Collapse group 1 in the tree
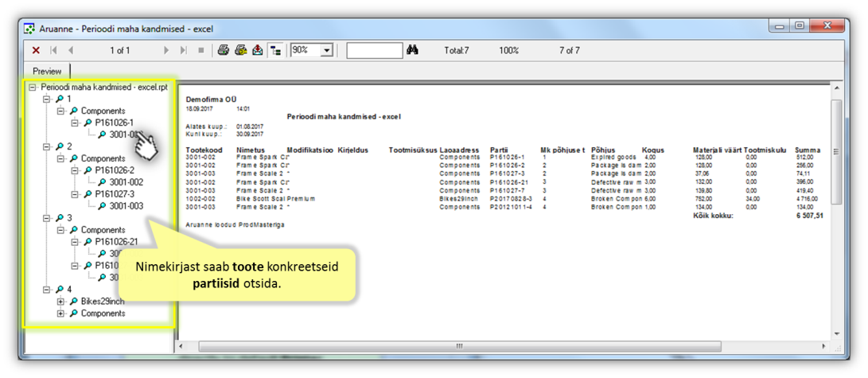The width and height of the screenshot is (868, 378). [47, 99]
